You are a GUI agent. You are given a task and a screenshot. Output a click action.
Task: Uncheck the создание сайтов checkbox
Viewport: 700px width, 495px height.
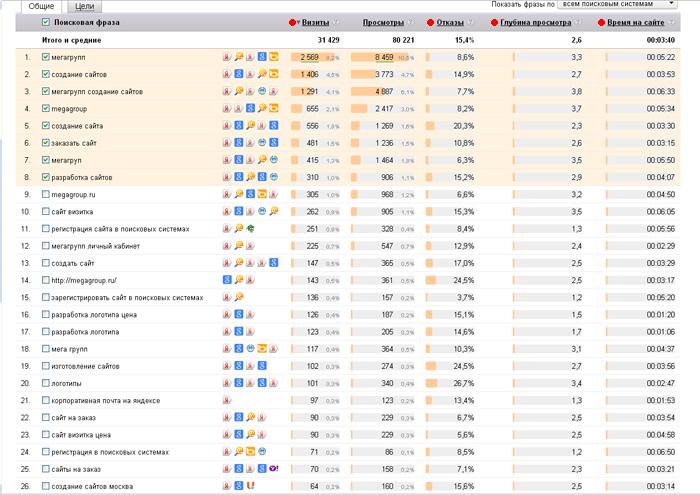pos(46,74)
